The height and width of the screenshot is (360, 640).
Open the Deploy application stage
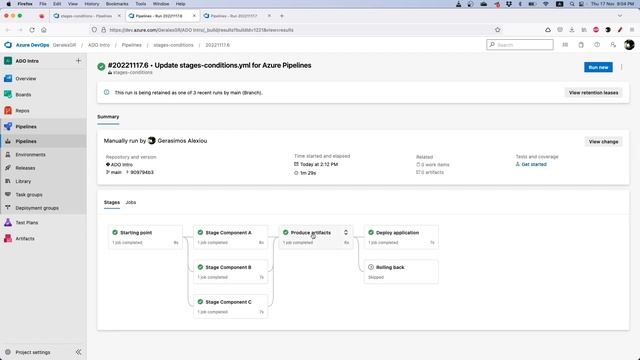[401, 237]
